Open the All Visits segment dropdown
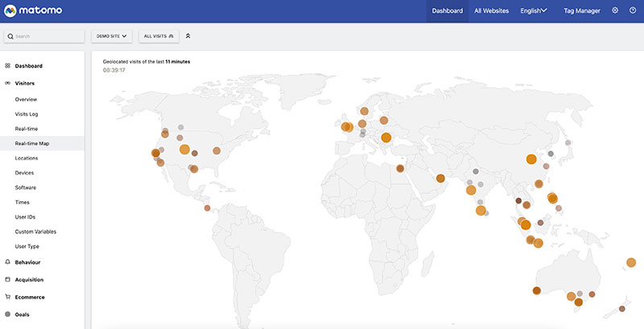644x329 pixels. coord(159,36)
